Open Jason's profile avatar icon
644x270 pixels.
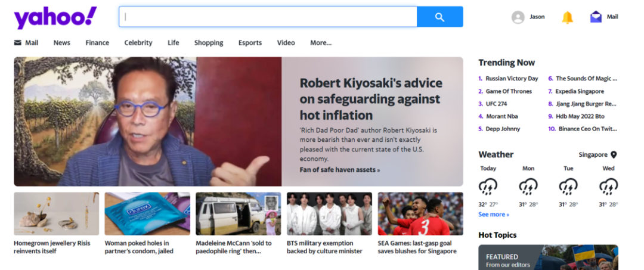(x=518, y=17)
